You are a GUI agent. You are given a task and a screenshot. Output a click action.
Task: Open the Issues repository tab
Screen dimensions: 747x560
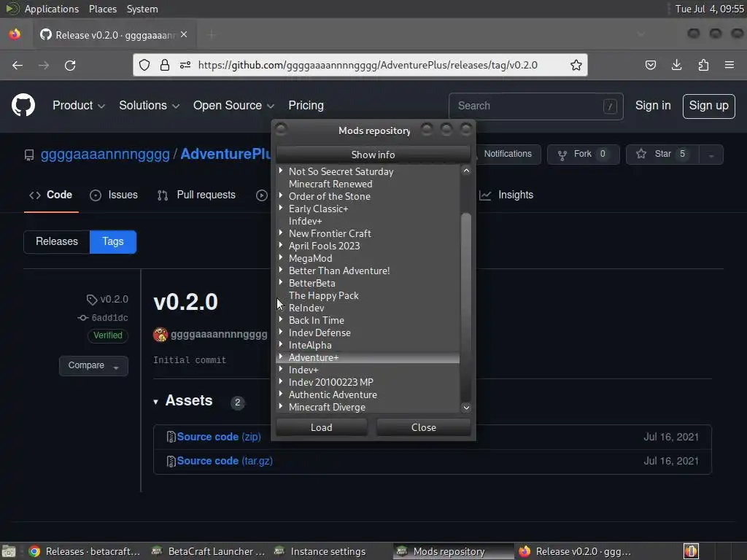coord(114,195)
